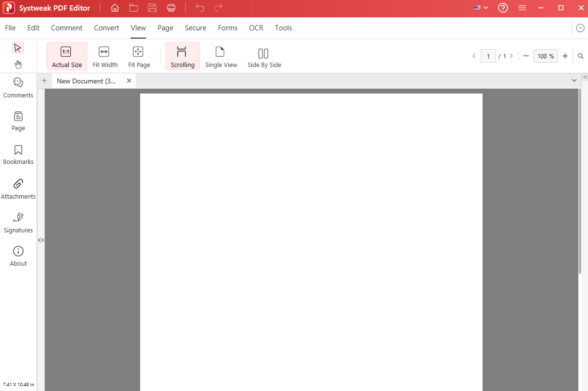Image resolution: width=588 pixels, height=391 pixels.
Task: Open the language flag dropdown
Action: [481, 8]
